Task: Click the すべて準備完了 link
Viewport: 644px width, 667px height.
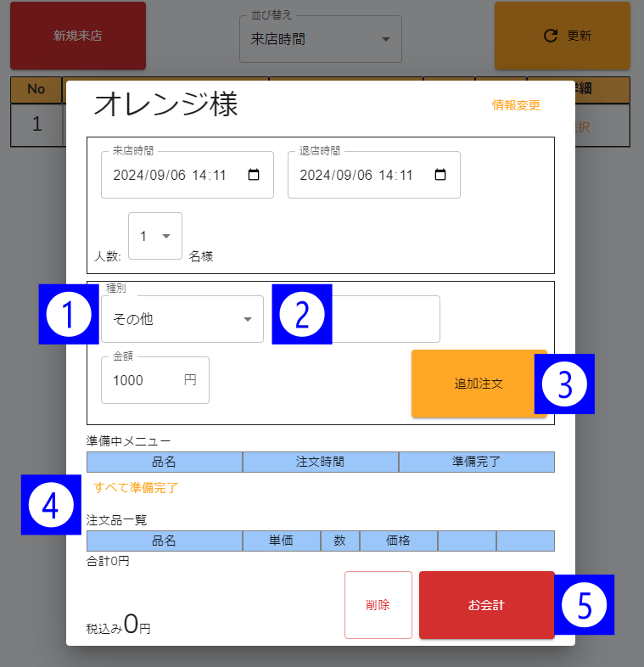Action: [136, 488]
